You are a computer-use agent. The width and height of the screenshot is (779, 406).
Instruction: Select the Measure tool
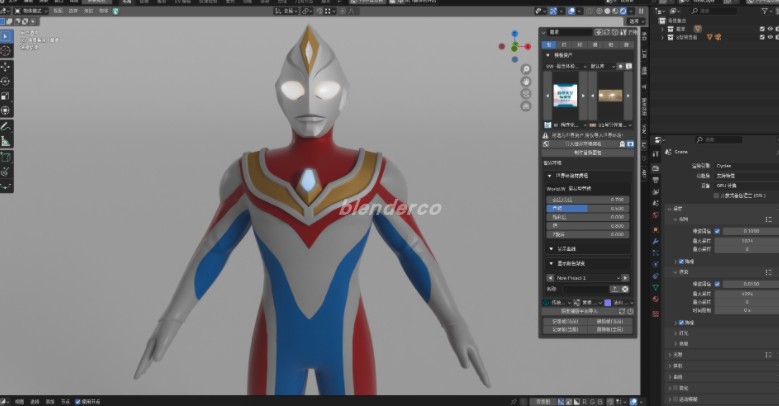(5, 142)
